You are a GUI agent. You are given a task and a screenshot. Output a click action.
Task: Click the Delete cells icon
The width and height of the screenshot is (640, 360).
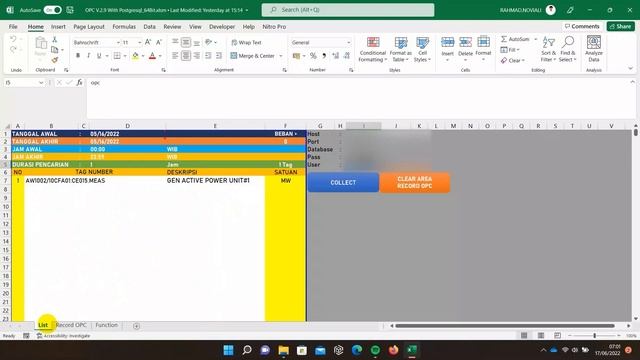point(465,42)
